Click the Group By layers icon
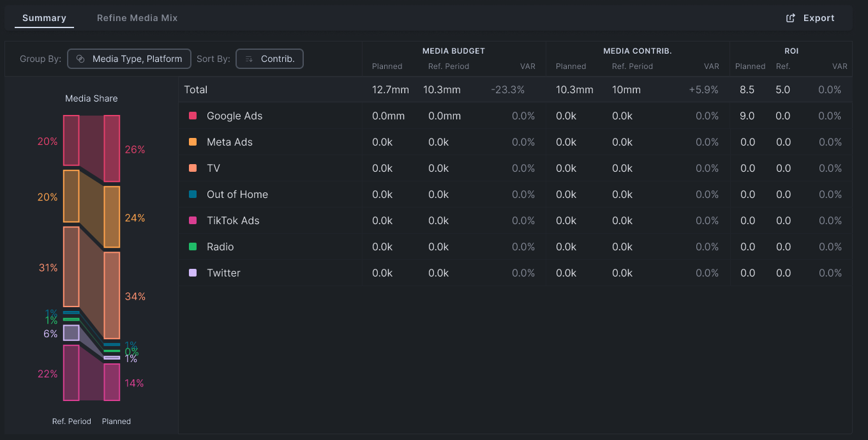The height and width of the screenshot is (440, 868). (80, 59)
